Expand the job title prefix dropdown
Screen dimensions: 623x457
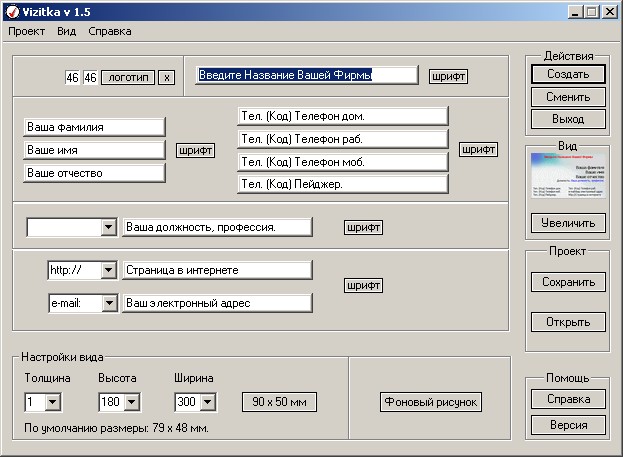(x=108, y=228)
